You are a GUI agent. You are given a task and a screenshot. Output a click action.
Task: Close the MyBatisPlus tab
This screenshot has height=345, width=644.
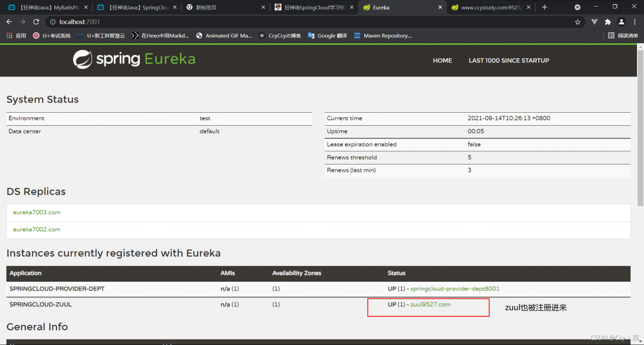point(86,8)
